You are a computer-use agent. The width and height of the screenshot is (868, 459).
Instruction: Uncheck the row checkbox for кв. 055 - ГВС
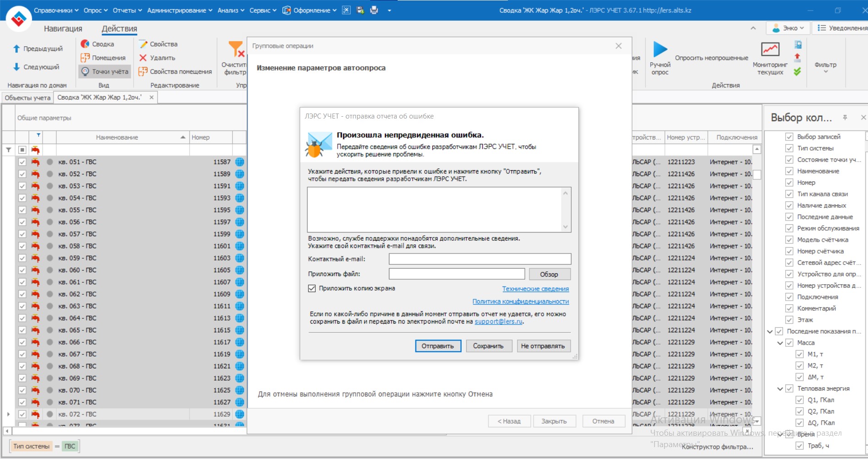coord(22,210)
